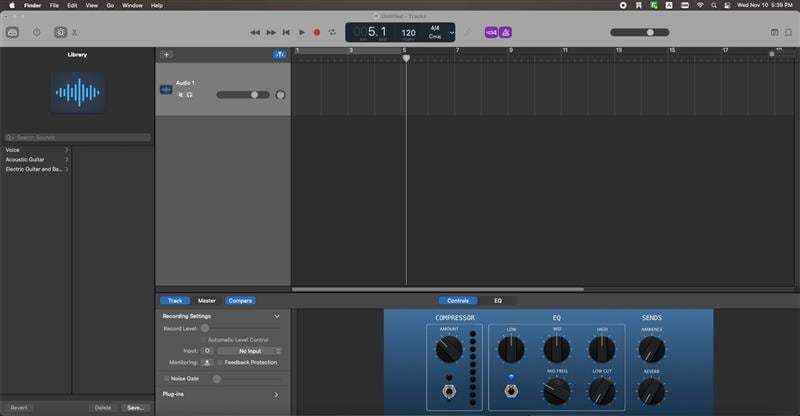This screenshot has height=416, width=800.
Task: Toggle the Cycle loop button
Action: click(332, 32)
